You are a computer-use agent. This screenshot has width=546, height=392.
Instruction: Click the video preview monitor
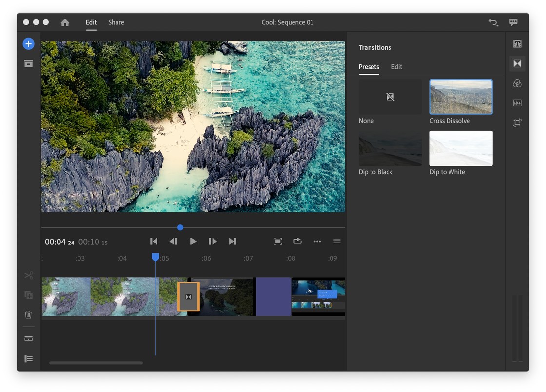[x=193, y=127]
